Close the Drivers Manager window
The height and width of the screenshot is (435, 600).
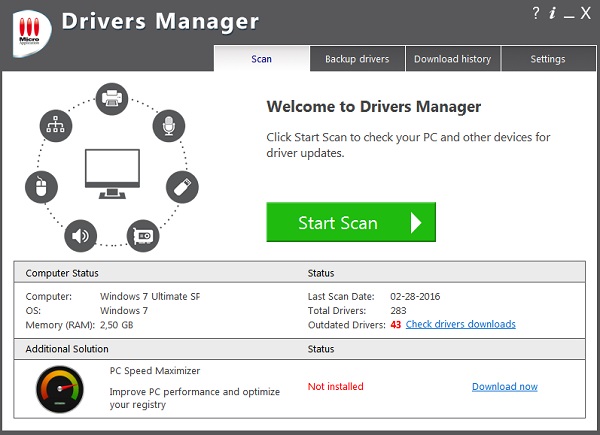585,13
